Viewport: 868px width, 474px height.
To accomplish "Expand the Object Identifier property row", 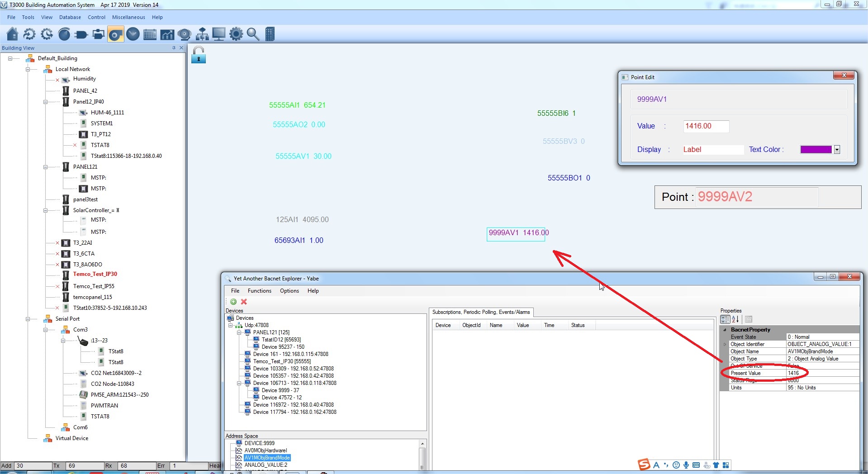I will click(725, 344).
